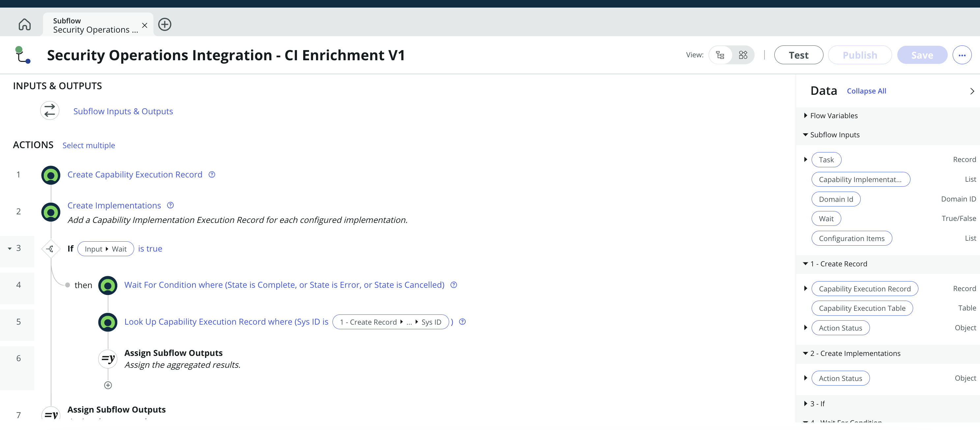Click the subflow logo icon beside title
980x430 pixels.
tap(23, 55)
